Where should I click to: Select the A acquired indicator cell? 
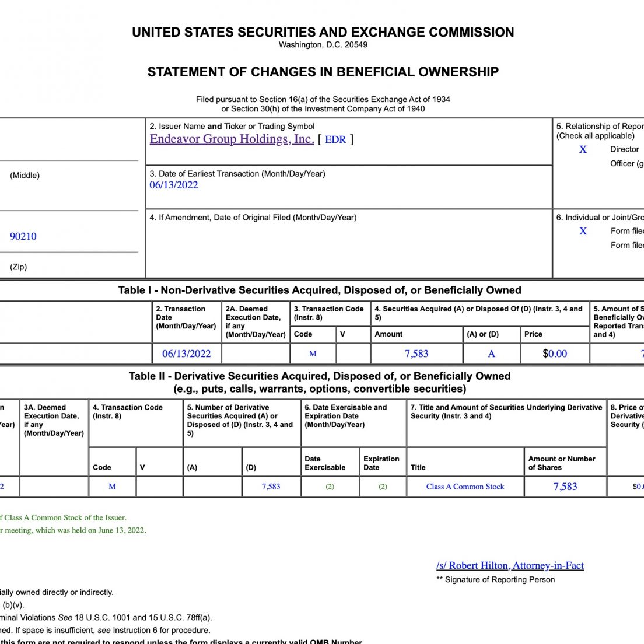[x=491, y=353]
